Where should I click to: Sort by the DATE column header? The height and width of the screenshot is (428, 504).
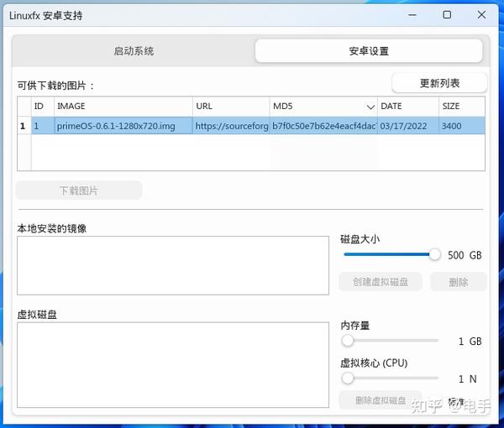point(408,107)
